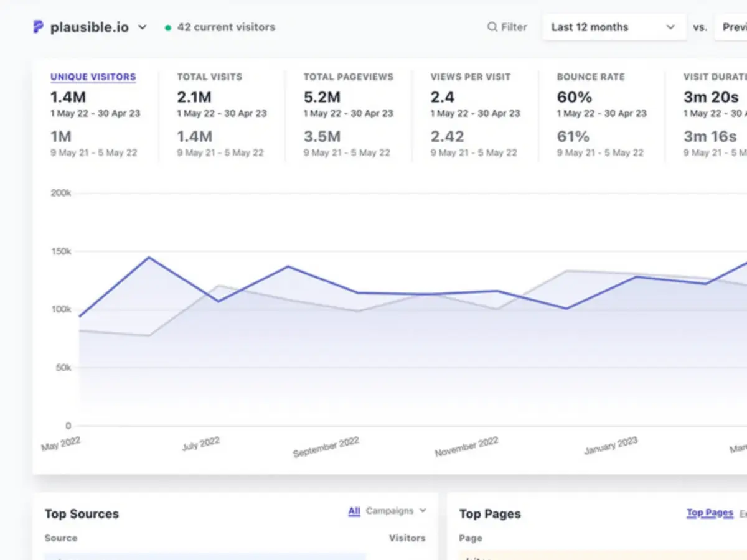Select the Views Per Visit metric
Image resolution: width=747 pixels, height=560 pixels.
(x=470, y=77)
